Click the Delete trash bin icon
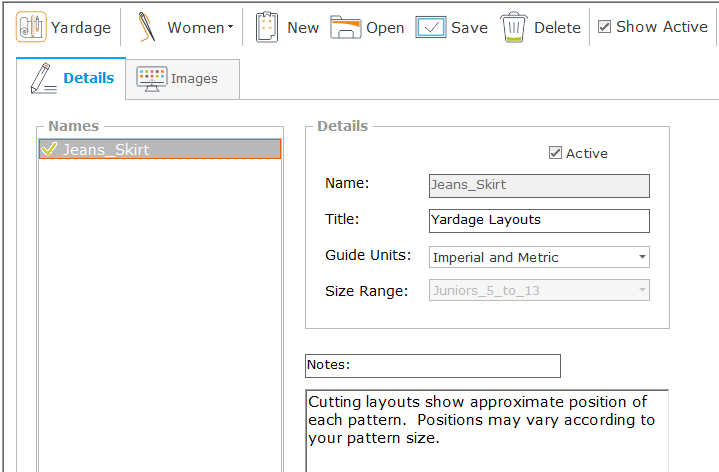 click(x=514, y=27)
